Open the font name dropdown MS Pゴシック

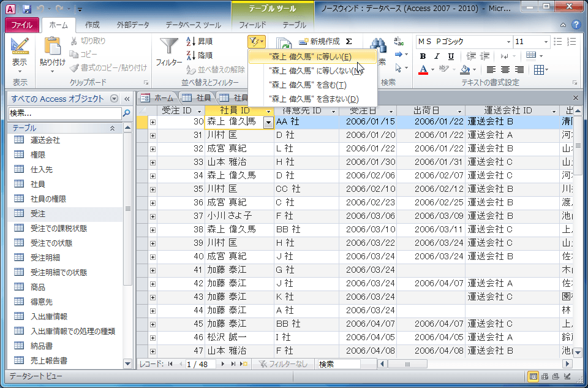tap(508, 42)
